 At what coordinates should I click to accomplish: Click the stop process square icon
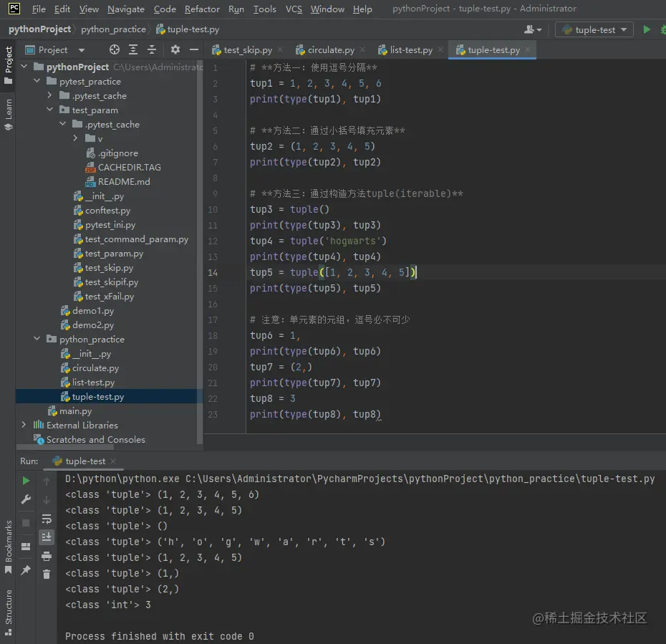tap(26, 523)
